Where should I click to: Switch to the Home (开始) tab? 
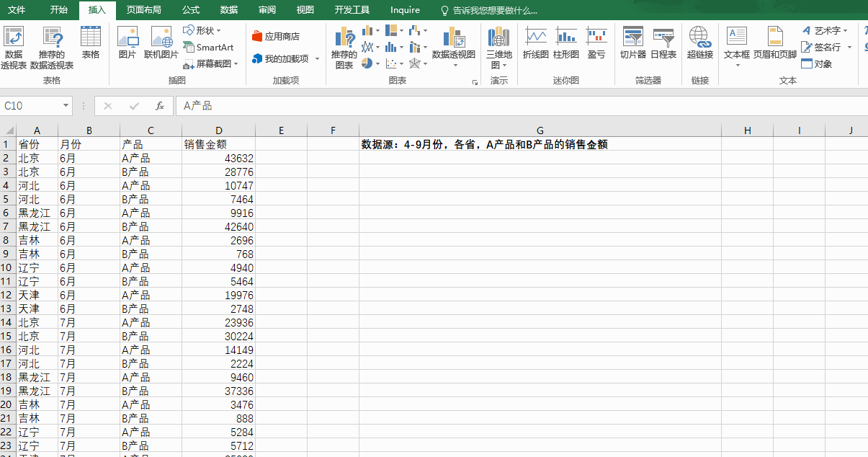point(59,10)
